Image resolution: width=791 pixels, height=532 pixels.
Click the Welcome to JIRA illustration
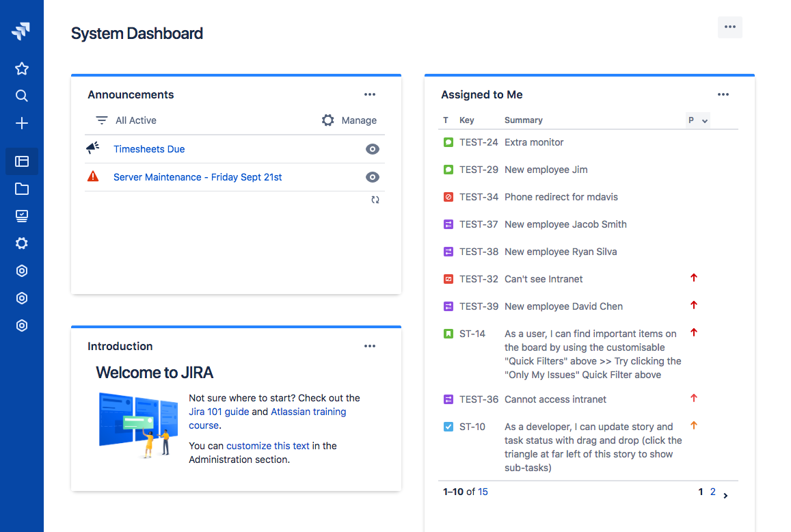[x=138, y=425]
